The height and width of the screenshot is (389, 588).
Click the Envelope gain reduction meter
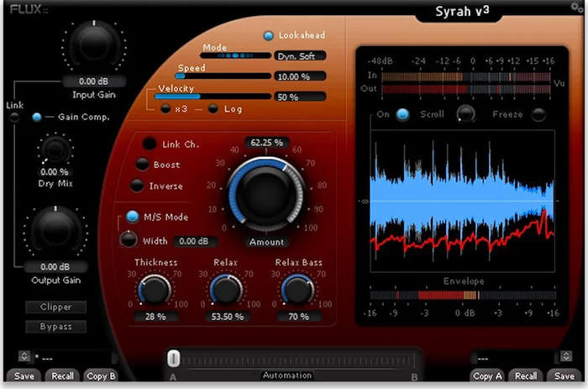point(462,295)
